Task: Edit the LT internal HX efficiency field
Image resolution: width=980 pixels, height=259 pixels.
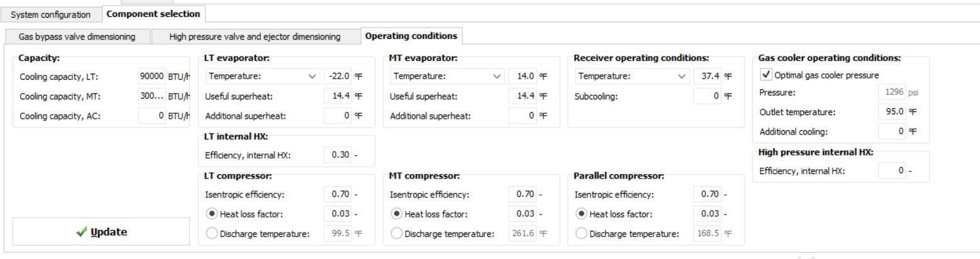Action: [x=338, y=155]
